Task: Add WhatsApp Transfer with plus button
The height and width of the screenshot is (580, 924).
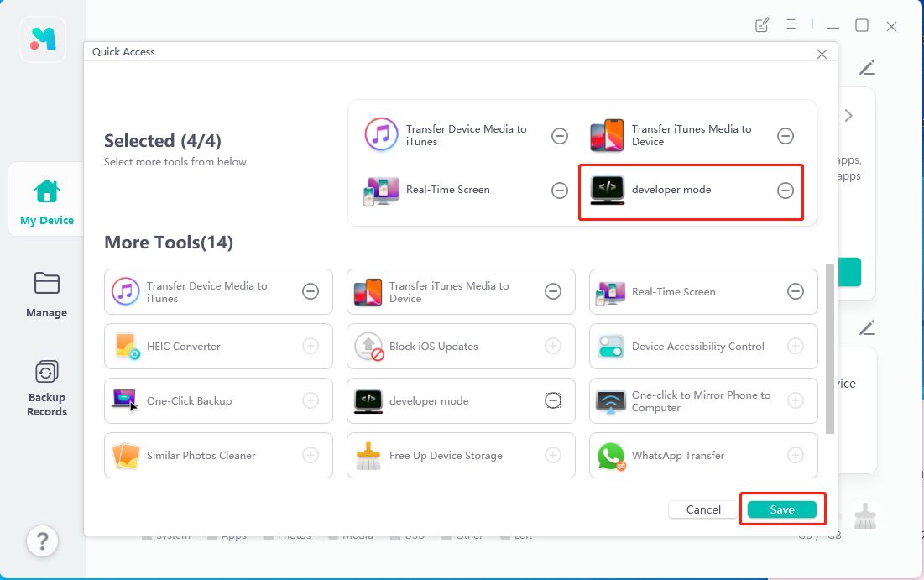Action: pyautogui.click(x=796, y=455)
